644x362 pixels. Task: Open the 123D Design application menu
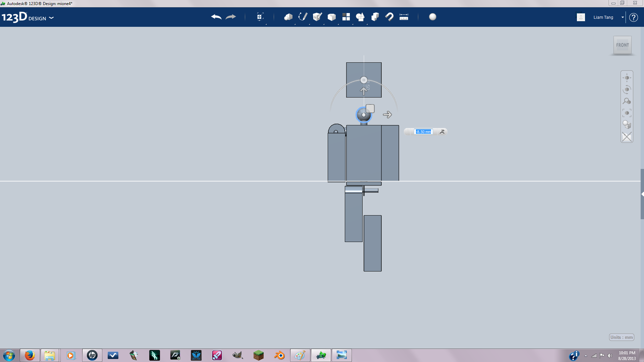click(x=28, y=17)
